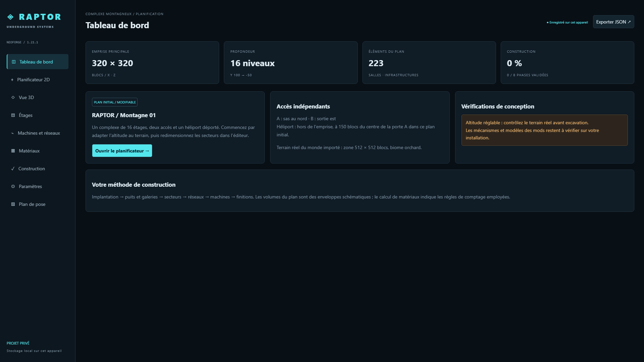
Task: Click the Plan de pose icon
Action: [x=13, y=204]
